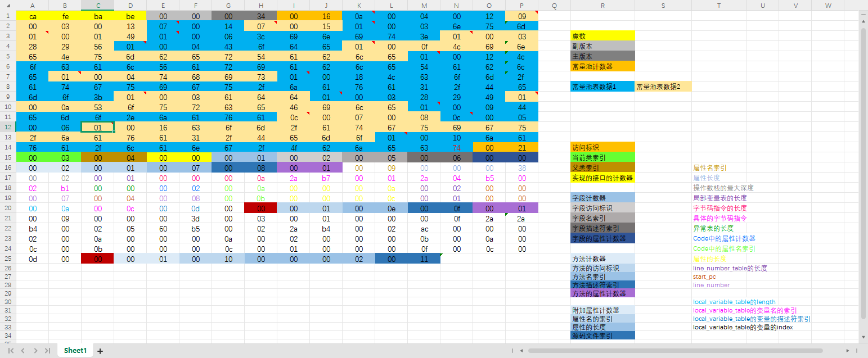Screen dimensions: 868x358
Task: Select row 25 header
Action: click(8, 259)
